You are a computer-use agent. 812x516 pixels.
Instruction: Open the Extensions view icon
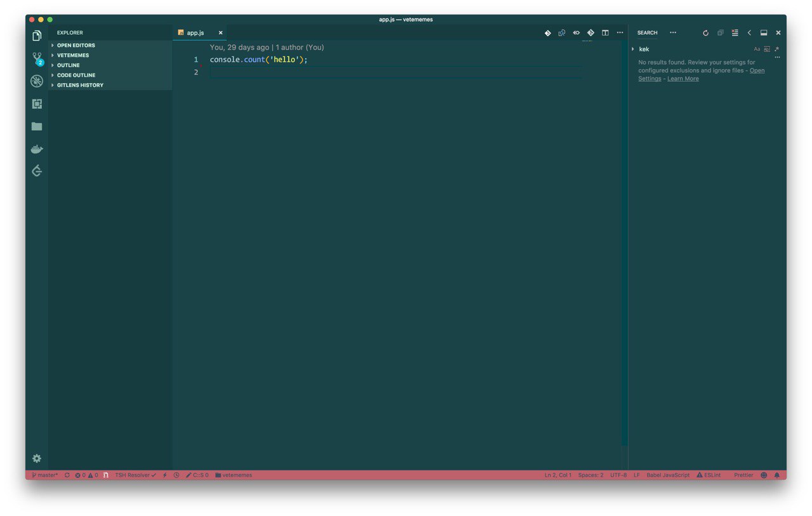pos(37,104)
